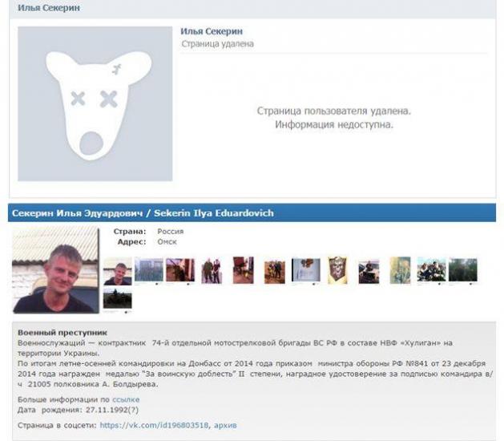This screenshot has width=504, height=441.
Task: Open the award certificate document thumbnail
Action: [306, 270]
